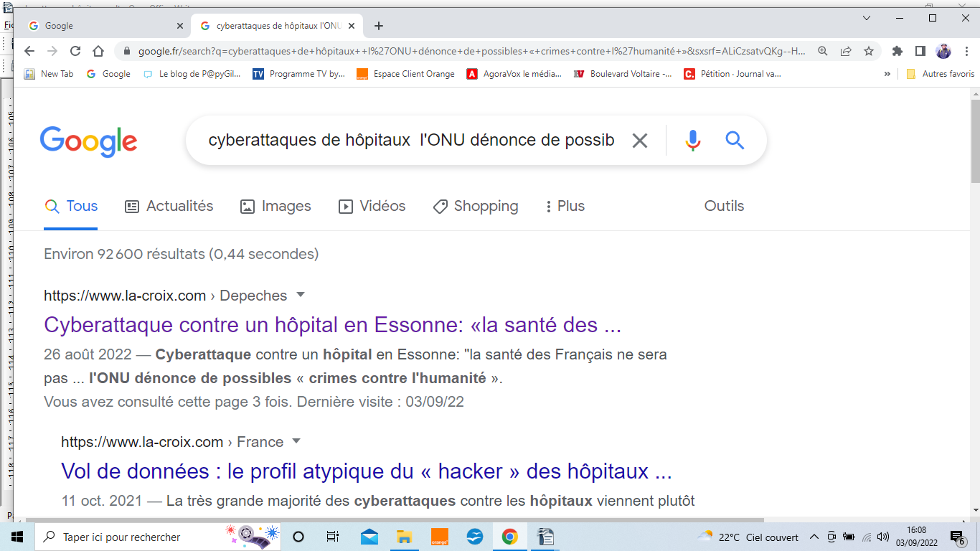Screen dimensions: 980x551
Task: Open the Chrome icon on taskbar
Action: tap(509, 537)
